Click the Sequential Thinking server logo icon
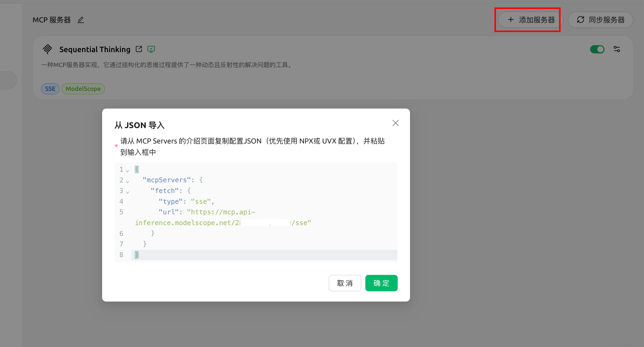Screen dimensions: 644x347 coord(47,49)
